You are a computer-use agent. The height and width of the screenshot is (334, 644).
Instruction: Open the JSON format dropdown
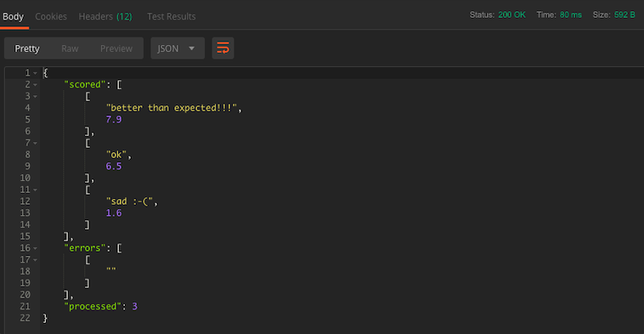point(178,48)
